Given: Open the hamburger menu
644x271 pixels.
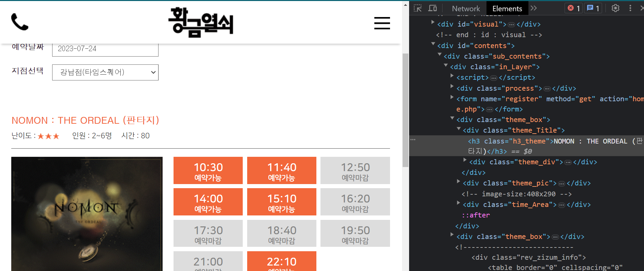Looking at the screenshot, I should coord(382,23).
